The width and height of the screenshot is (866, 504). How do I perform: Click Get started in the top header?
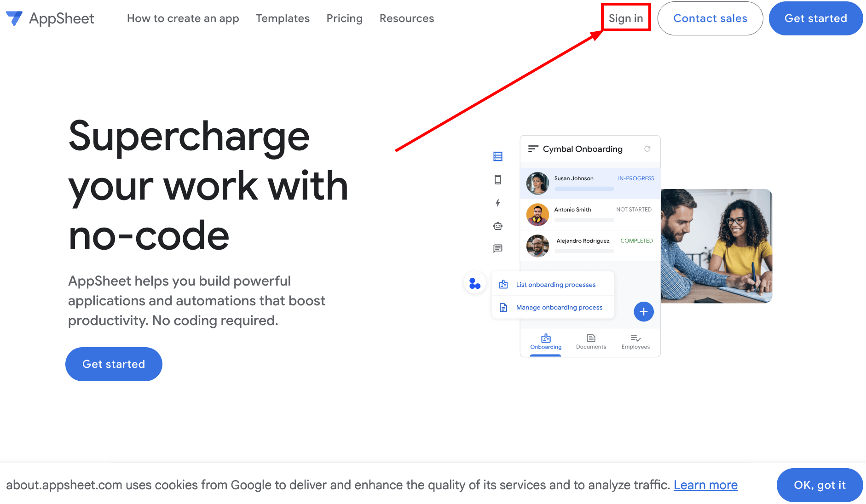click(815, 18)
